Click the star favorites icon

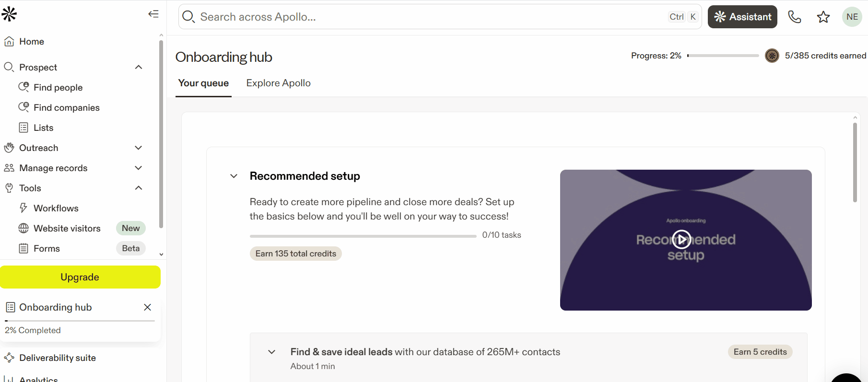(x=823, y=17)
